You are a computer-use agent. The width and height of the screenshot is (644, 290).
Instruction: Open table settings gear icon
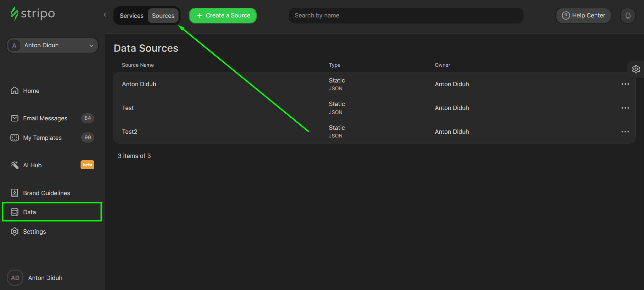(636, 69)
